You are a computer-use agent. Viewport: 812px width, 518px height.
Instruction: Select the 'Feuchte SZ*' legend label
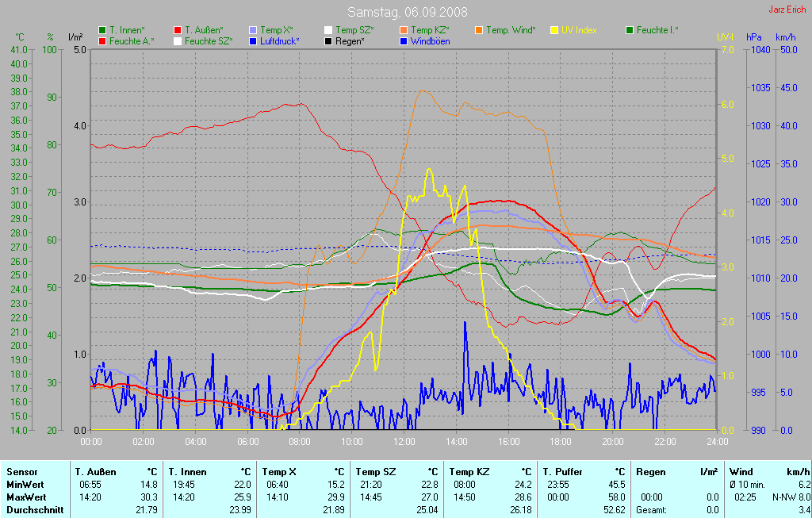click(x=209, y=41)
